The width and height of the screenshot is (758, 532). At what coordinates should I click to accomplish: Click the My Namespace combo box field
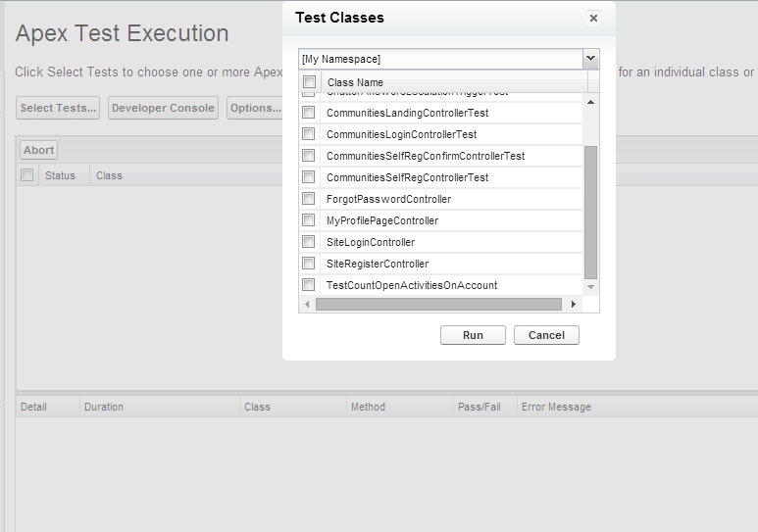pos(440,59)
